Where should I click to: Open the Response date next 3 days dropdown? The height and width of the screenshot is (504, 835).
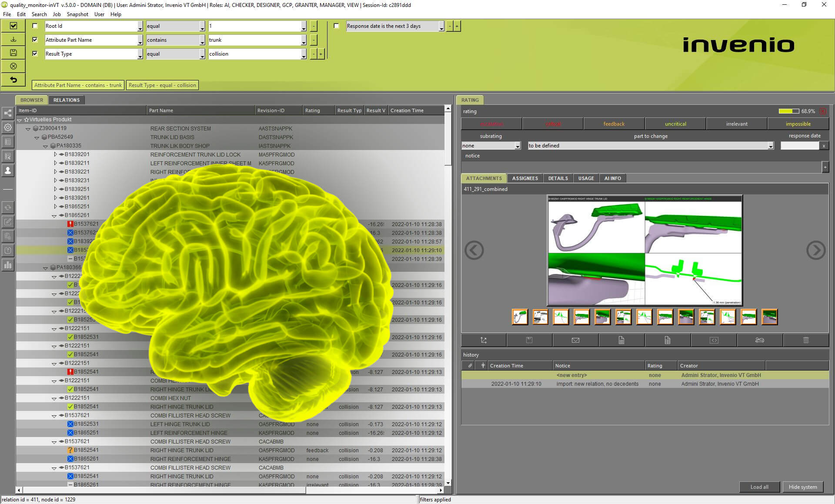[x=441, y=27]
